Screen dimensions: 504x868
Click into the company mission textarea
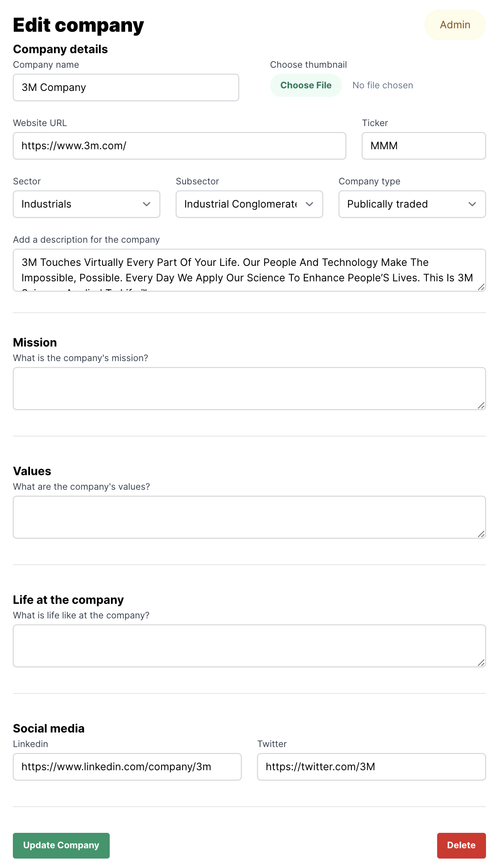pos(249,389)
